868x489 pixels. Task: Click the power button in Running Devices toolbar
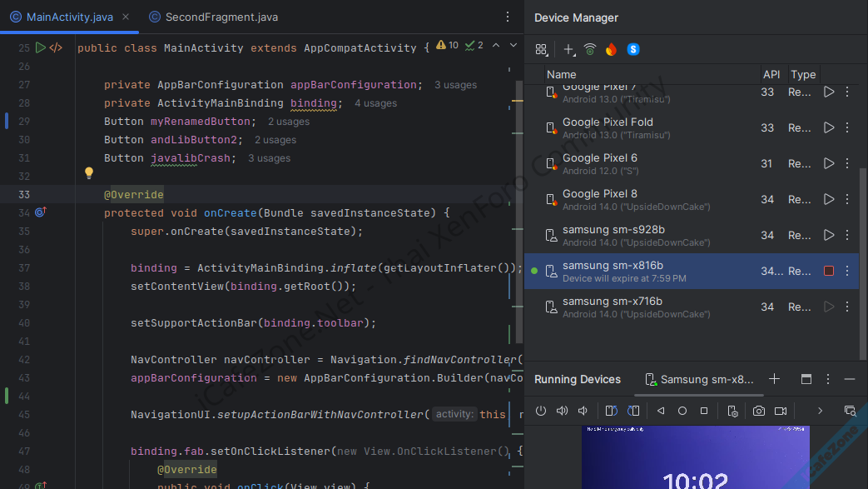(541, 411)
